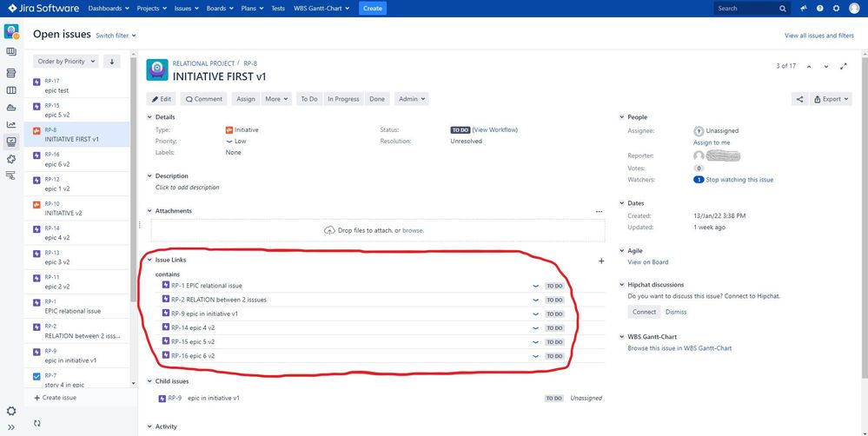The width and height of the screenshot is (868, 436).
Task: Collapse the People section
Action: 621,117
